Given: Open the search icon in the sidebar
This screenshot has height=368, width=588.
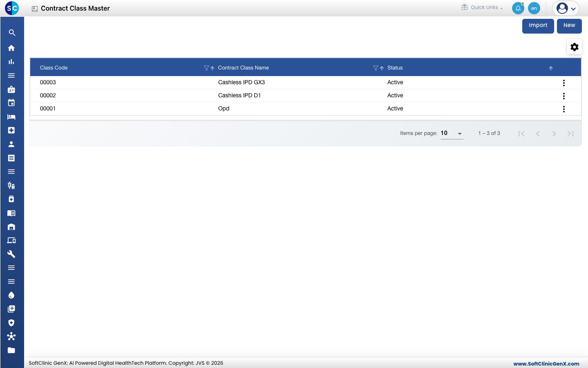Looking at the screenshot, I should coord(11,33).
